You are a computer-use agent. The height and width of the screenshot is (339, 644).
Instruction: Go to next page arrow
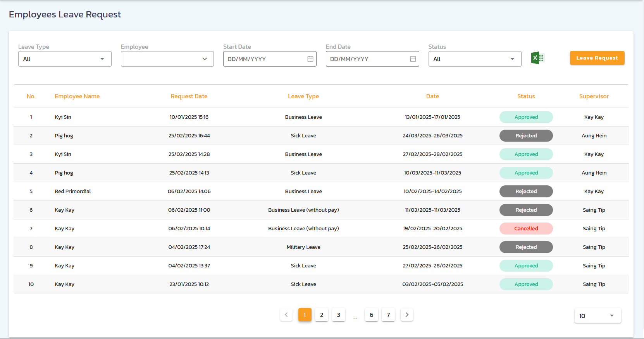pos(406,315)
